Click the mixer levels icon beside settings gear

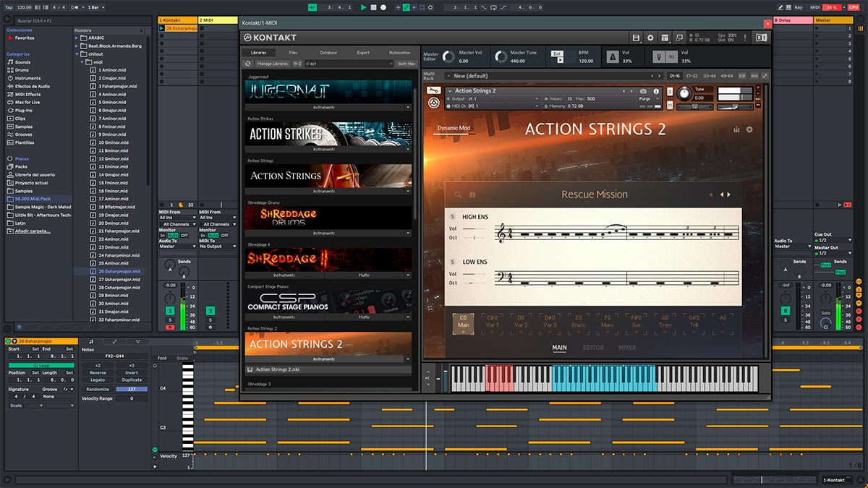pos(736,129)
